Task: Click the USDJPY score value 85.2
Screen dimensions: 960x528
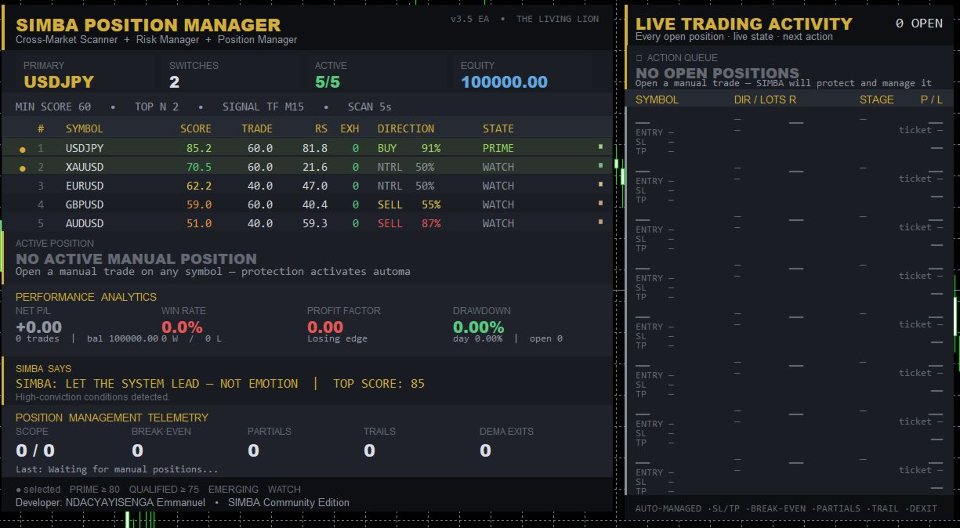Action: click(199, 148)
